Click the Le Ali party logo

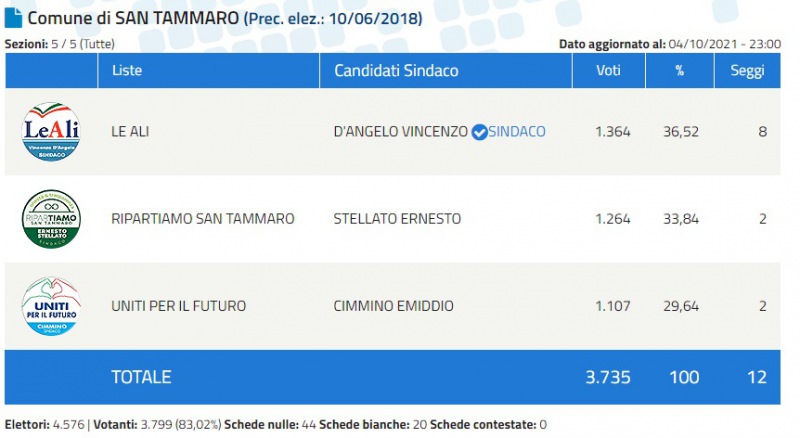[x=51, y=132]
